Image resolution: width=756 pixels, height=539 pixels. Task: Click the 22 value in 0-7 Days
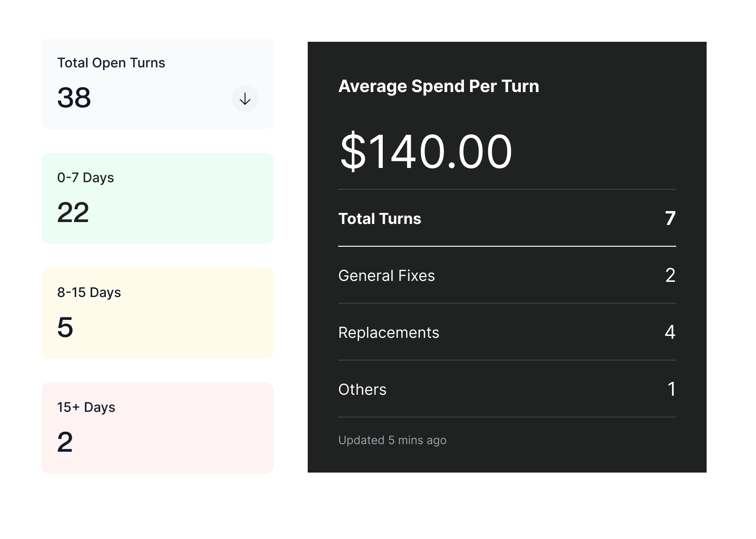73,213
